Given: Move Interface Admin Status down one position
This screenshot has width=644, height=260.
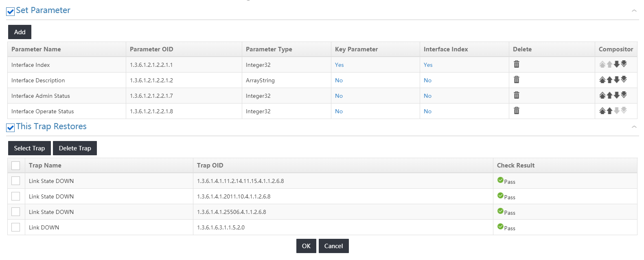Looking at the screenshot, I should pos(617,95).
